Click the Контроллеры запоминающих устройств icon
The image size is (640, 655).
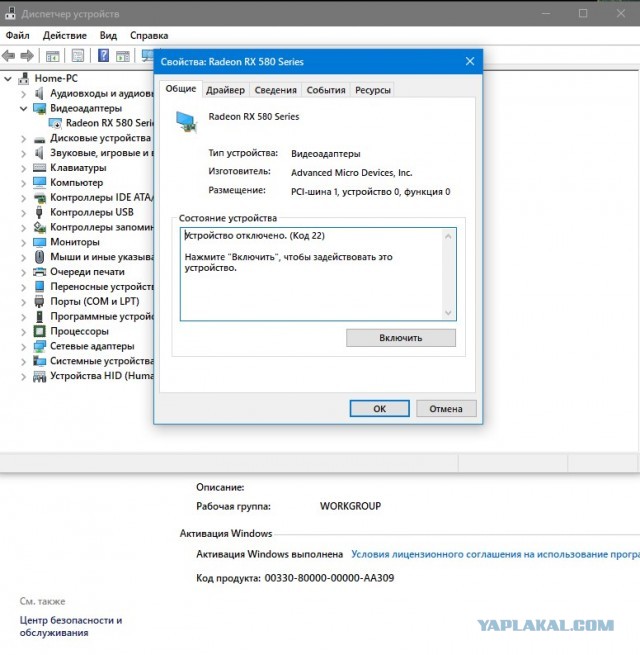pyautogui.click(x=39, y=227)
